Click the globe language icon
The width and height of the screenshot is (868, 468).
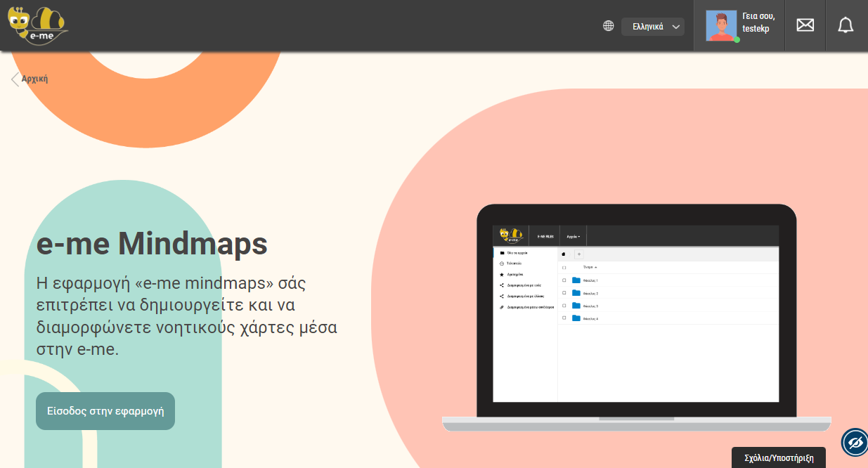point(609,26)
